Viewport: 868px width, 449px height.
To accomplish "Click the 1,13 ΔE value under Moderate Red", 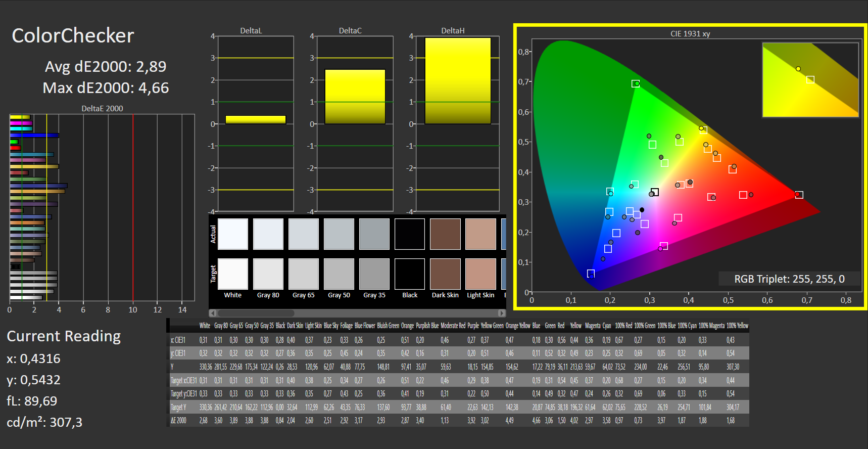I will 445,421.
